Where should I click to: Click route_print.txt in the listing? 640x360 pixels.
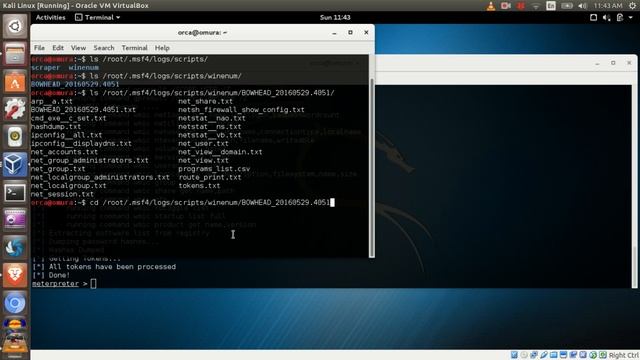pyautogui.click(x=210, y=177)
